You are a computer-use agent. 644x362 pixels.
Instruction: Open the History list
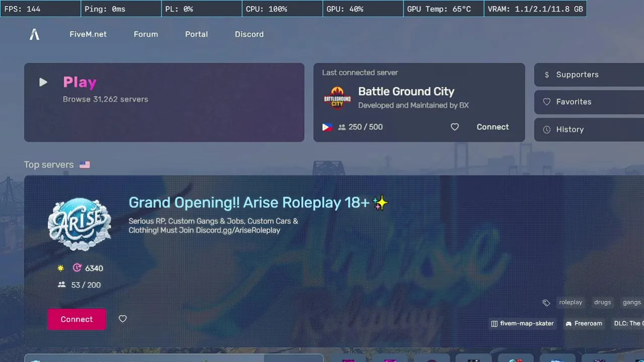click(x=589, y=129)
